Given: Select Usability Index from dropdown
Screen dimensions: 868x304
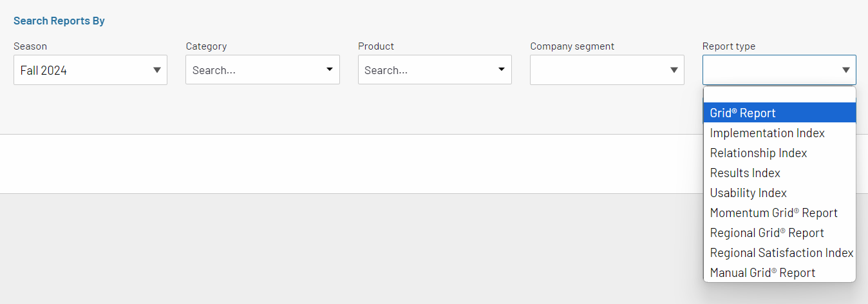Looking at the screenshot, I should (779, 193).
